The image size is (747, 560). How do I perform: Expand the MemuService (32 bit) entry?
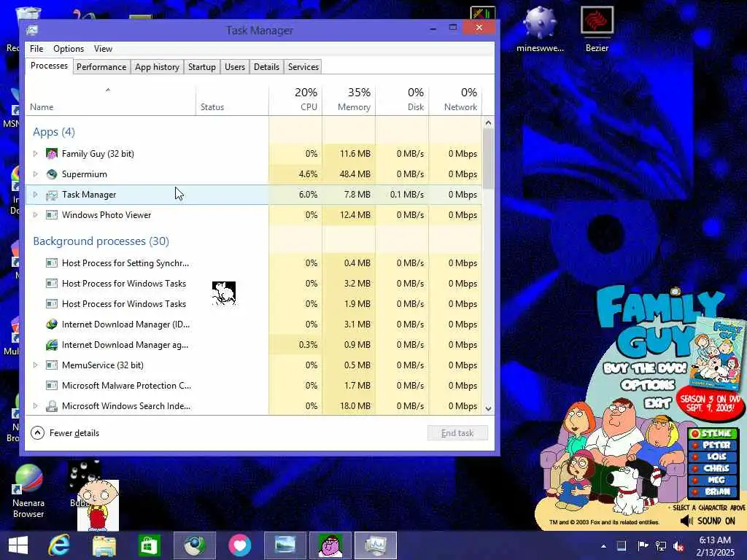[x=35, y=365]
